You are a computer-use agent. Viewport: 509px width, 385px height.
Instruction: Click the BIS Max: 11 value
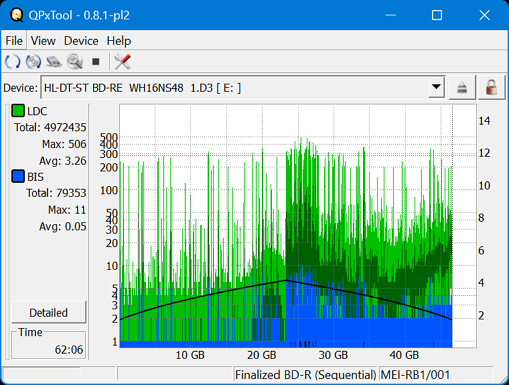(x=67, y=210)
